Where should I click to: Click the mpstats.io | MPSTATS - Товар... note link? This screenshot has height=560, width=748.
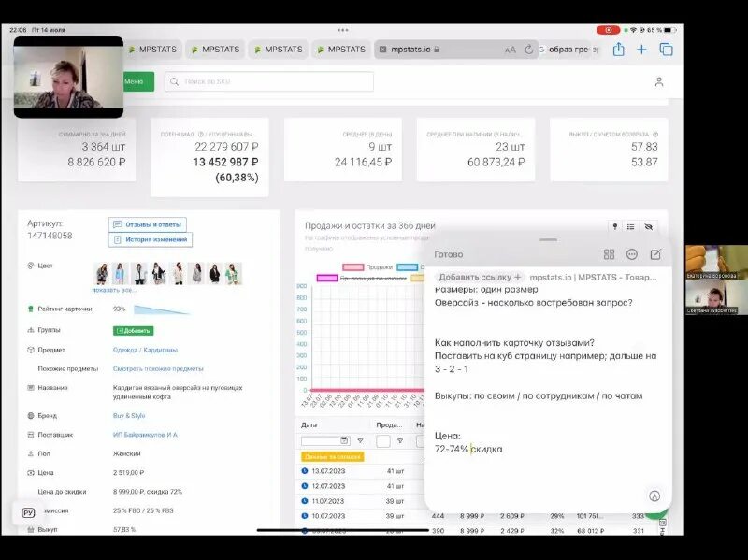pyautogui.click(x=593, y=277)
